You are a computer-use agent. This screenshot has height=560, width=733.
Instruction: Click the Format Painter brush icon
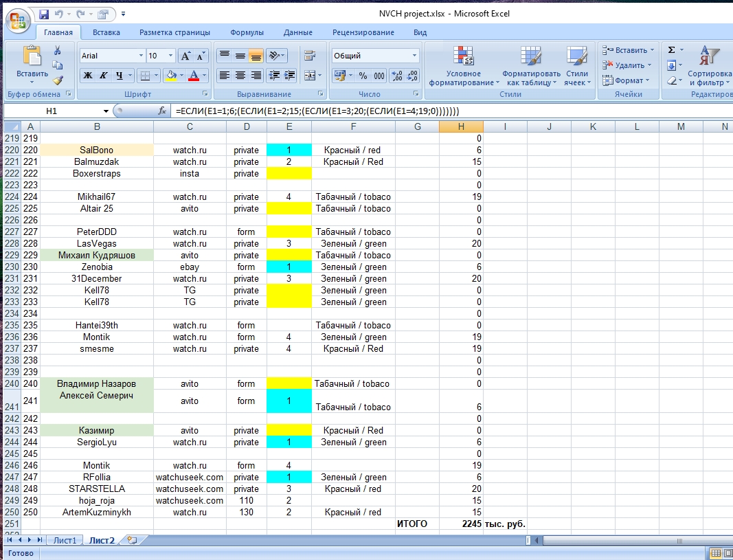[58, 80]
